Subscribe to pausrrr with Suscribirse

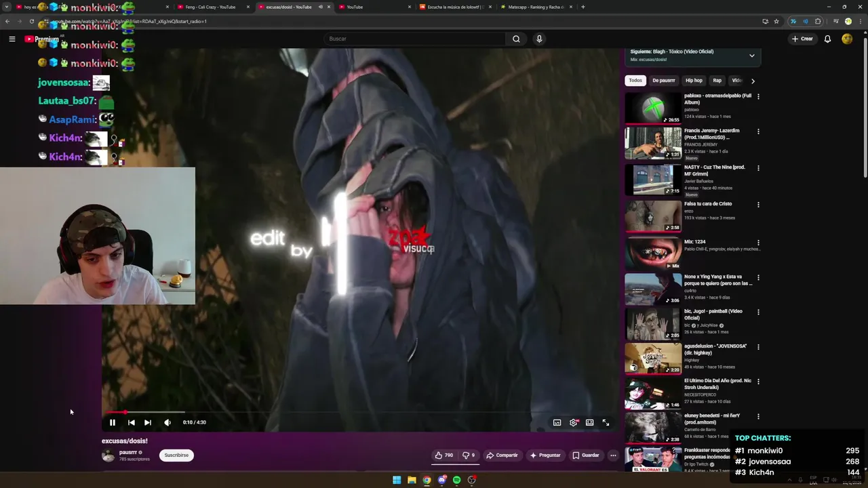point(176,455)
